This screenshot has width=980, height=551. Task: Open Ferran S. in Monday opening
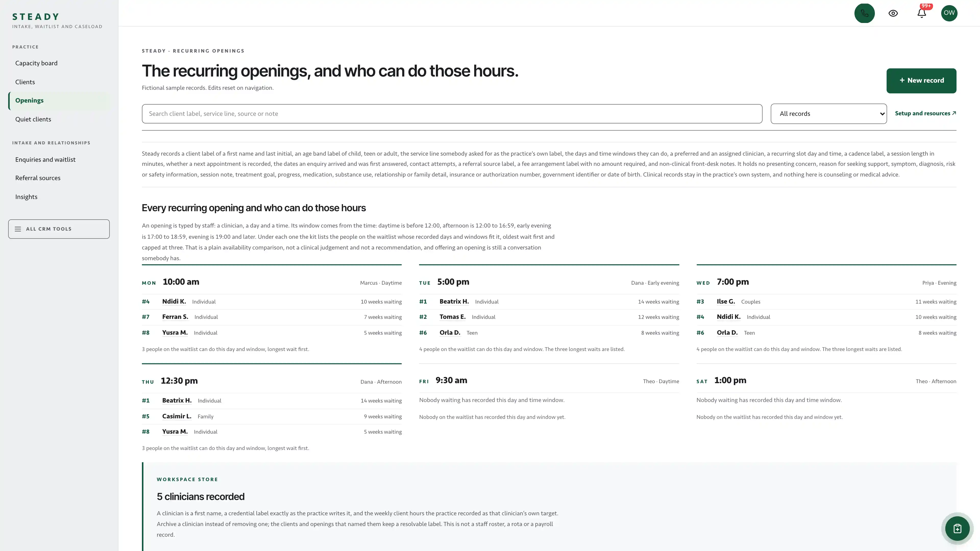[x=175, y=317]
